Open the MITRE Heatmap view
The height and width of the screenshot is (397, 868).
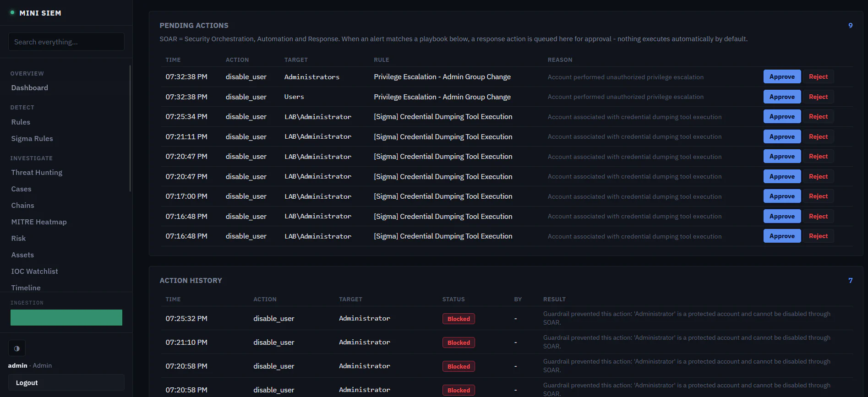click(x=39, y=222)
